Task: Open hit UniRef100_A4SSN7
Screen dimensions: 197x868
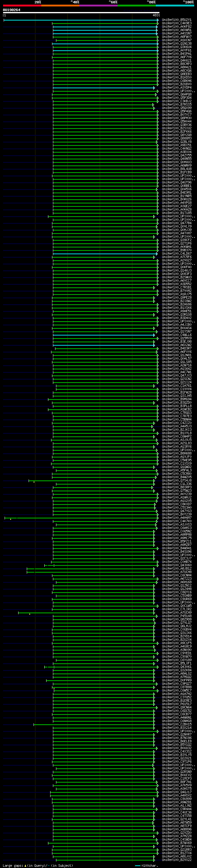Action: pos(176,33)
